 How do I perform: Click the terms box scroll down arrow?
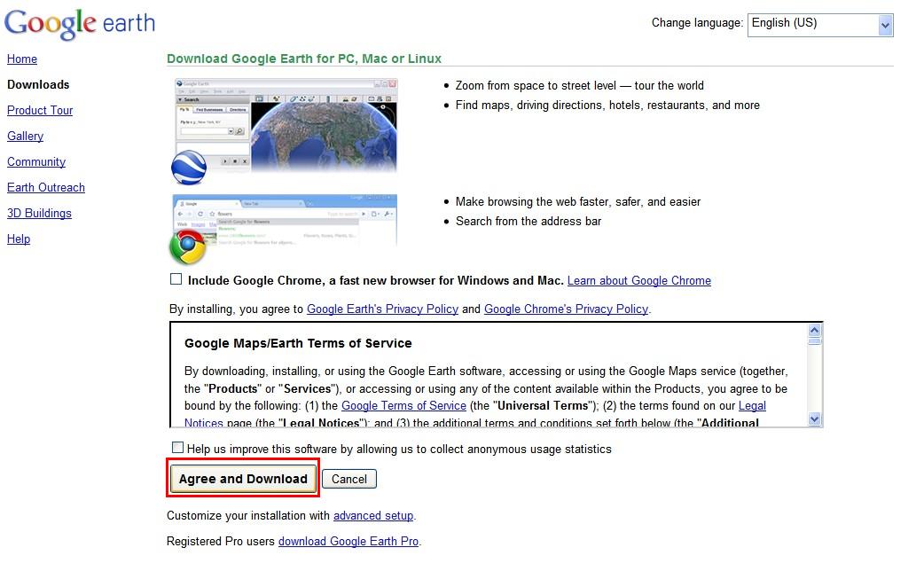tap(814, 419)
